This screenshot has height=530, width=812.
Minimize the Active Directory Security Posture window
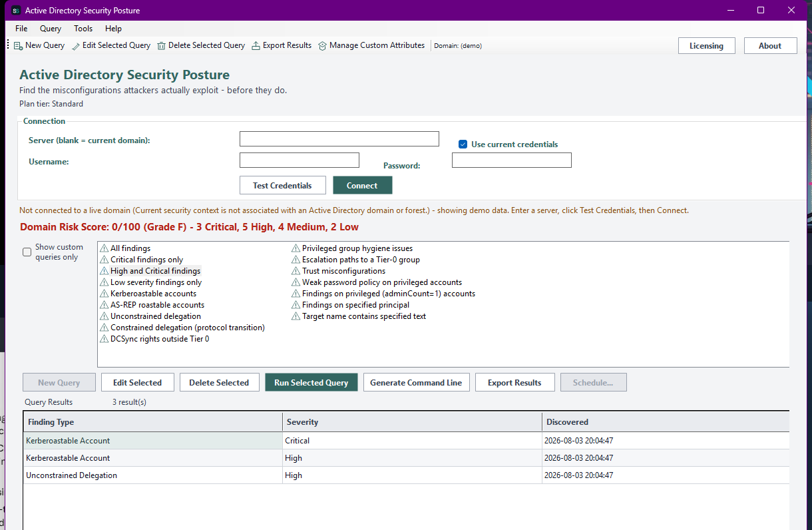click(x=731, y=10)
